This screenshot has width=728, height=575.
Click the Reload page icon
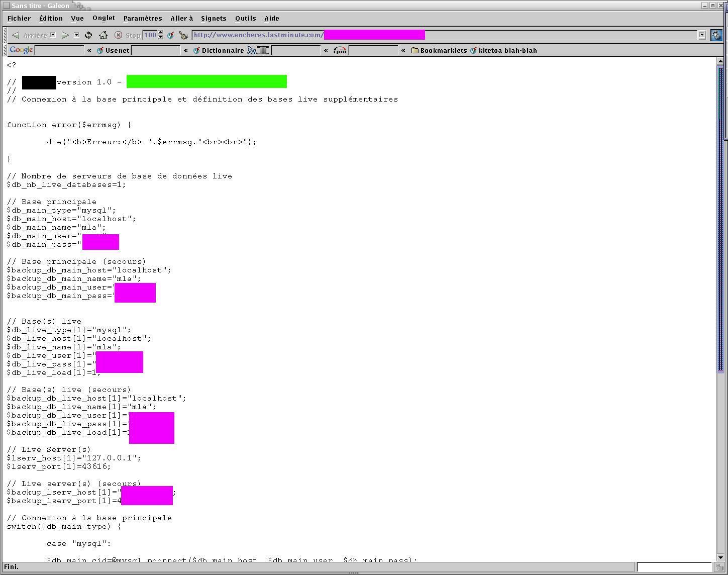tap(88, 35)
